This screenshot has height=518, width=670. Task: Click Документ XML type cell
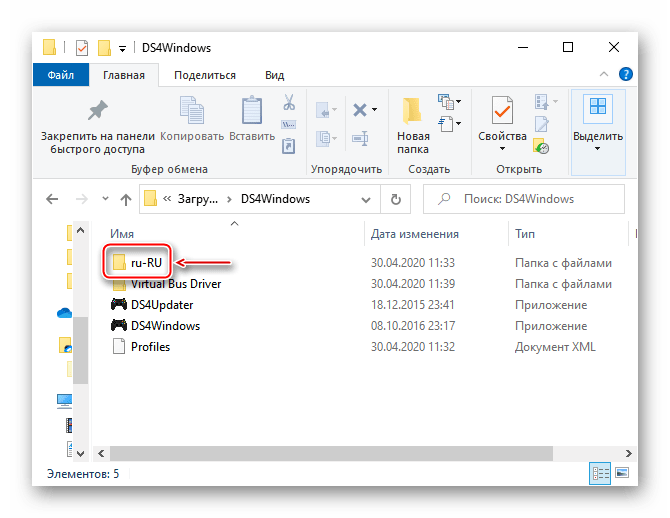(x=555, y=347)
